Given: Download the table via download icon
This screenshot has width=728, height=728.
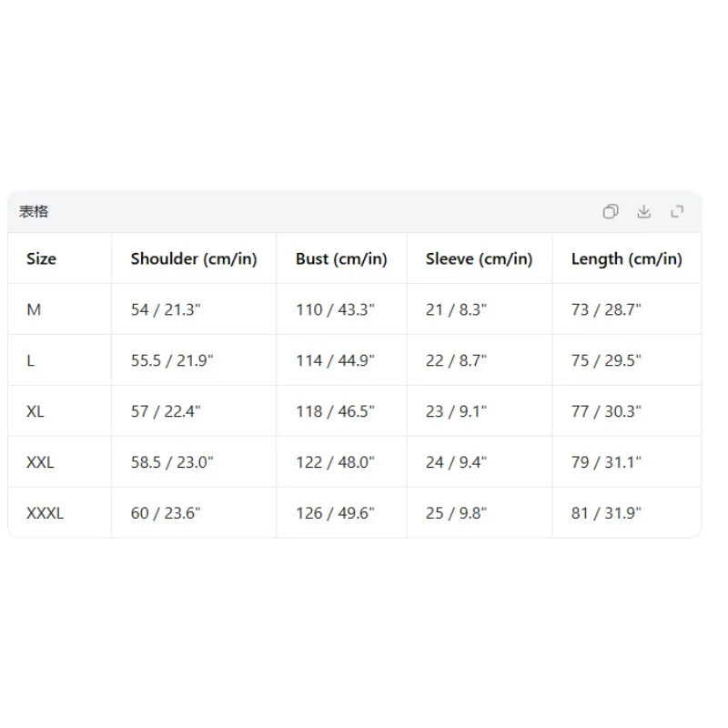Looking at the screenshot, I should pyautogui.click(x=643, y=211).
